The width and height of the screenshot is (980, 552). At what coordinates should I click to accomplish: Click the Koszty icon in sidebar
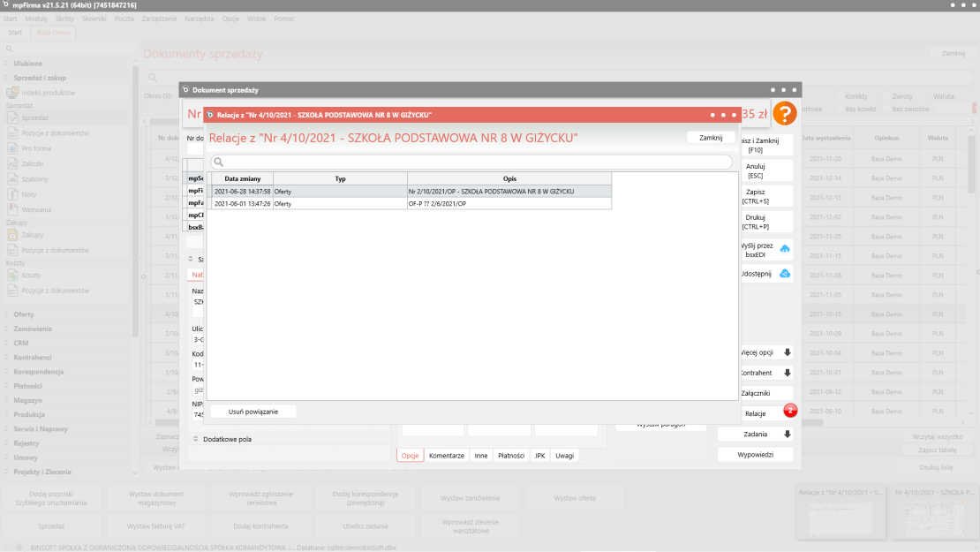(x=13, y=276)
